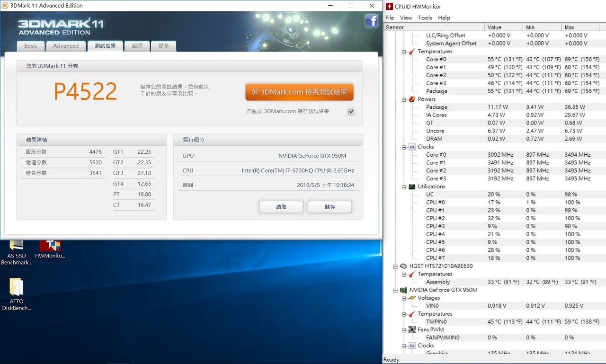Click the Value column header
Screen dimensions: 606x364
point(504,27)
